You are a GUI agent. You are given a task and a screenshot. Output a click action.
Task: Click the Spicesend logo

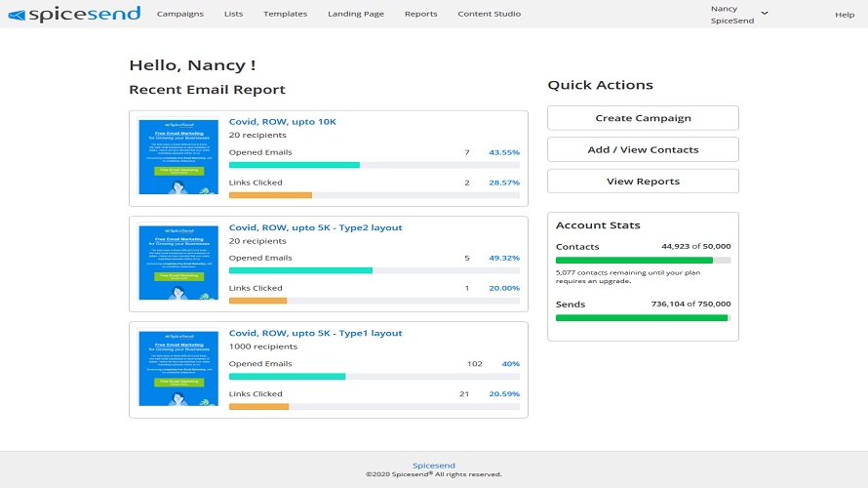point(75,14)
